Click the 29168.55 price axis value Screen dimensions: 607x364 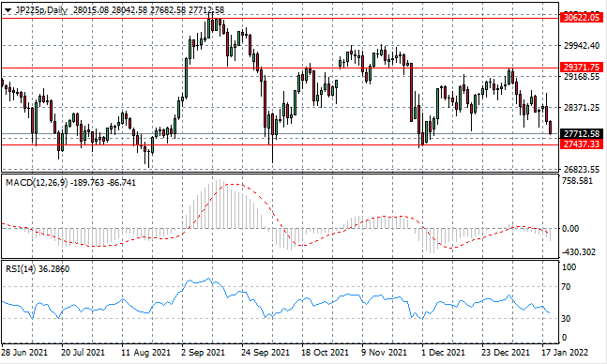coord(582,77)
